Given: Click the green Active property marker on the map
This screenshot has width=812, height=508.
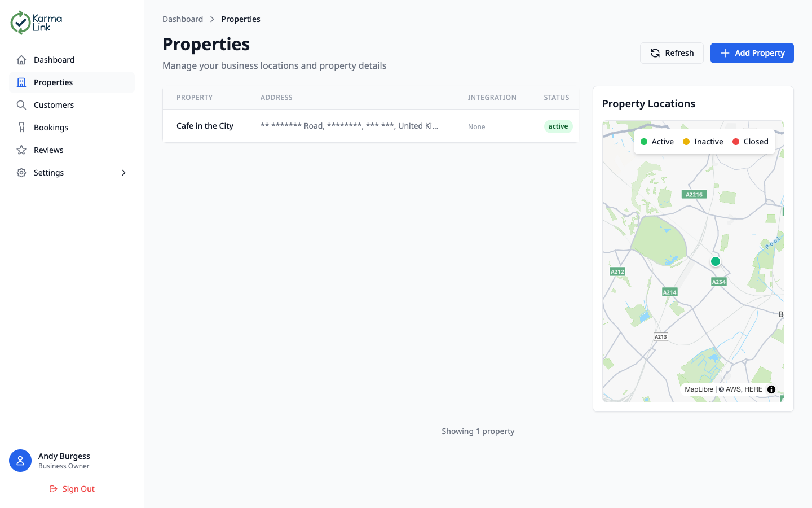Looking at the screenshot, I should pos(715,261).
